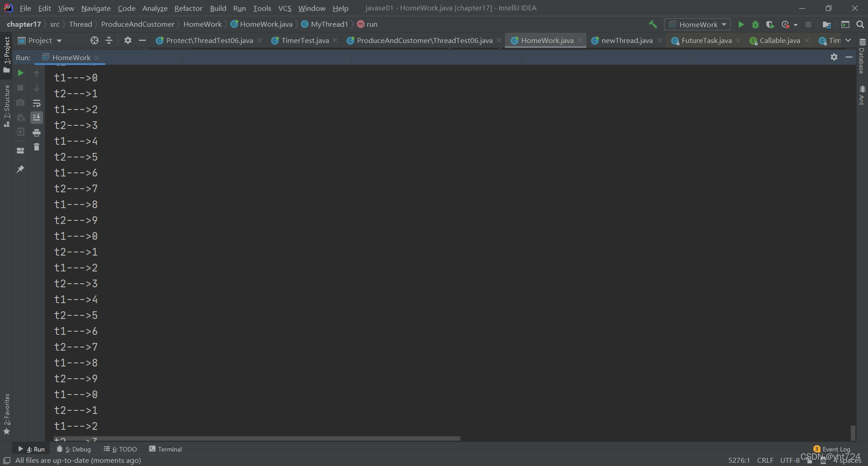Hide the Project panel with minus icon
The image size is (868, 466).
click(142, 40)
